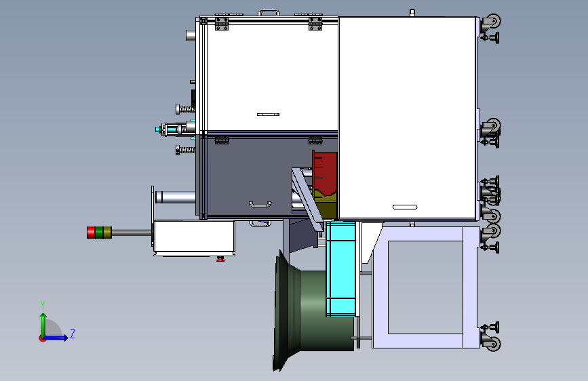Select the right hinge on the upper white door
The image size is (588, 381).
315,23
